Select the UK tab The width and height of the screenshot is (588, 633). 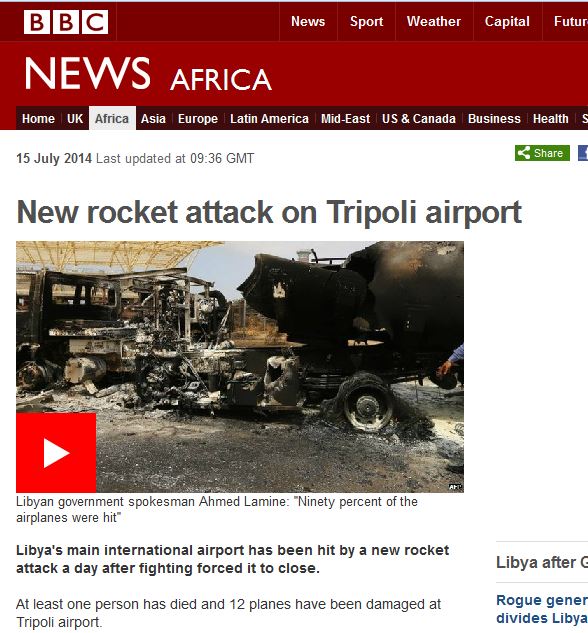pos(75,119)
